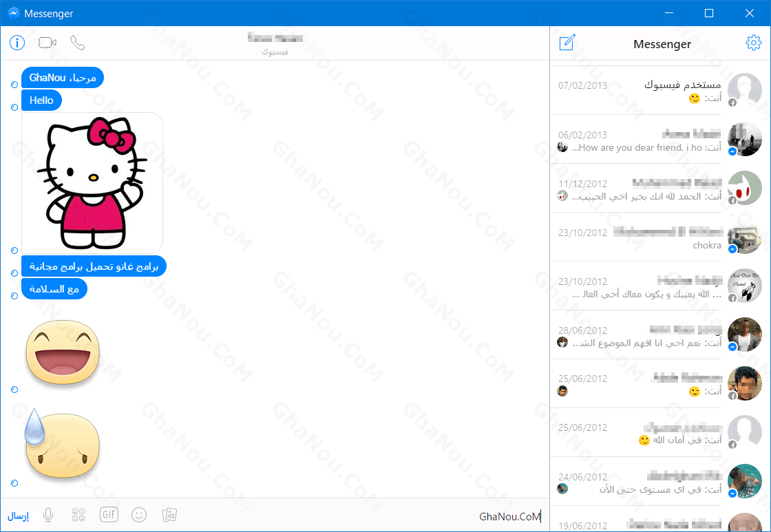Open the مستخدم فيسبوك conversation
Screen dimensions: 771x532
(660, 90)
